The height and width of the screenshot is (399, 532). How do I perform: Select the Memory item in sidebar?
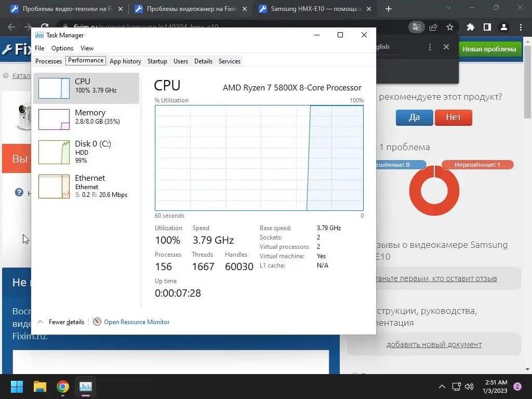tap(86, 119)
